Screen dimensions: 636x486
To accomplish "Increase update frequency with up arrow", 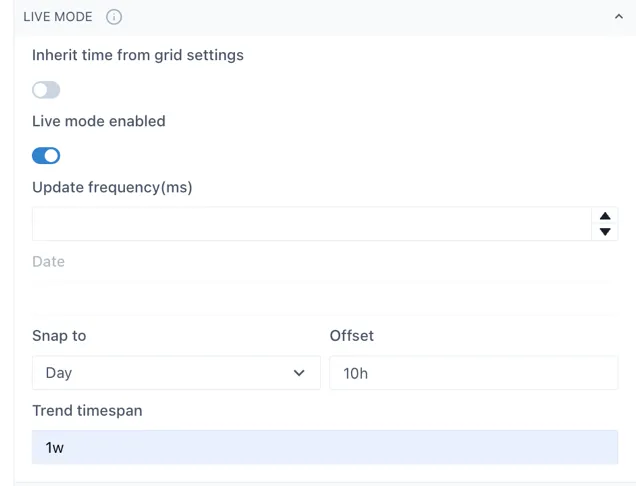I will click(604, 216).
